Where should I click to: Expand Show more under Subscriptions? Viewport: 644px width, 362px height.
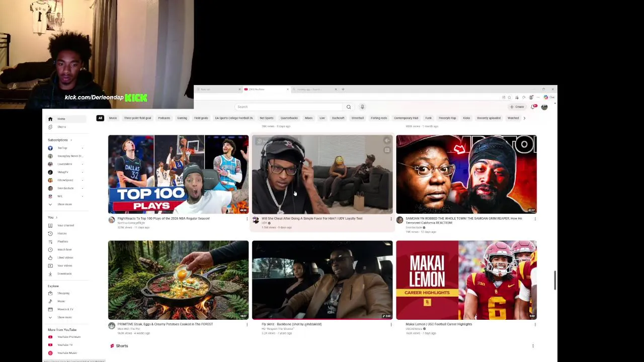[x=65, y=204]
